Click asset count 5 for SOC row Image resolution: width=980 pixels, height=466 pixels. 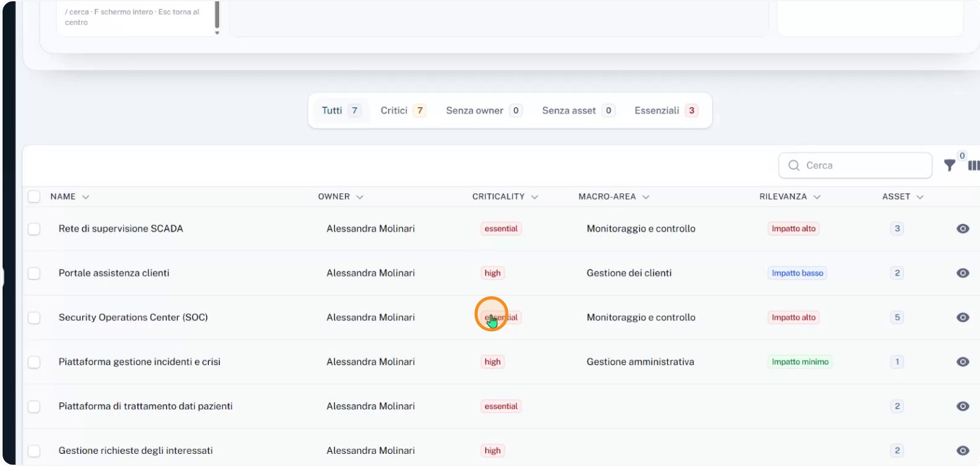pos(897,317)
